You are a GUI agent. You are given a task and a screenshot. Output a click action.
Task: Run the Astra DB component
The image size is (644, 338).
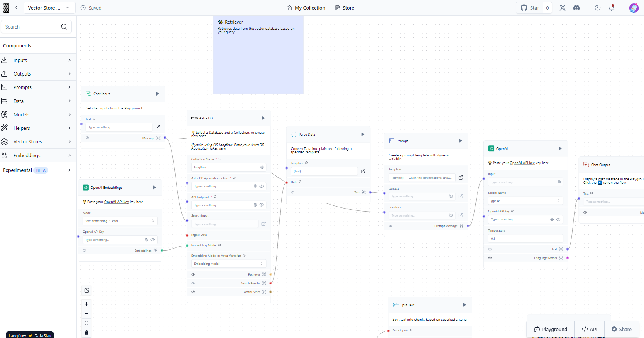coord(263,118)
